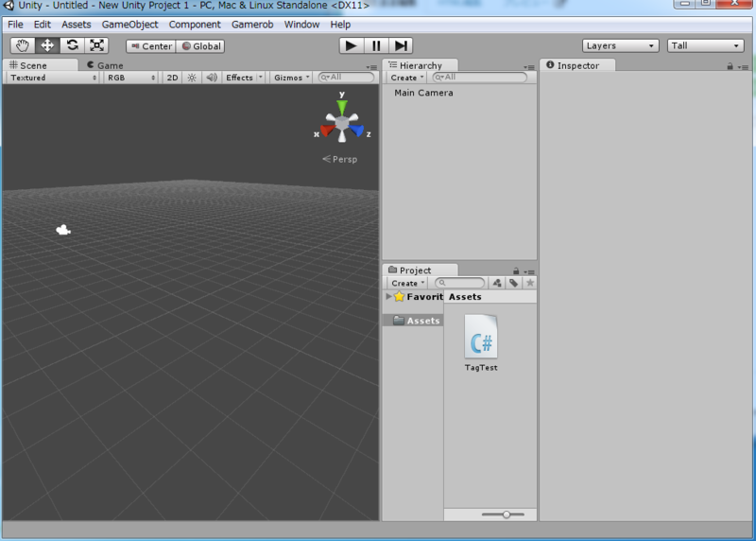
Task: Switch to the Scene tab
Action: coord(40,65)
